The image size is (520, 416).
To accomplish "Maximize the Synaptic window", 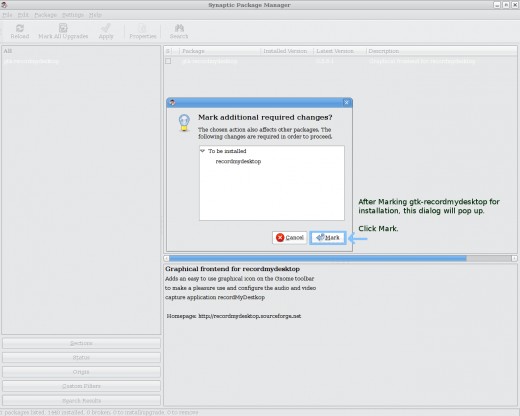I will (x=506, y=5).
